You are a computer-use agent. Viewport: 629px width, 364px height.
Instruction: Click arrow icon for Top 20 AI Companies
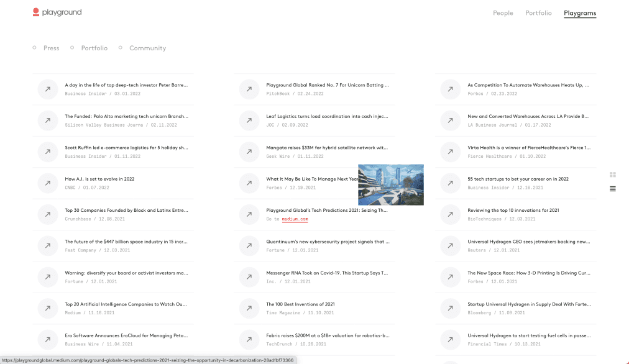[48, 308]
